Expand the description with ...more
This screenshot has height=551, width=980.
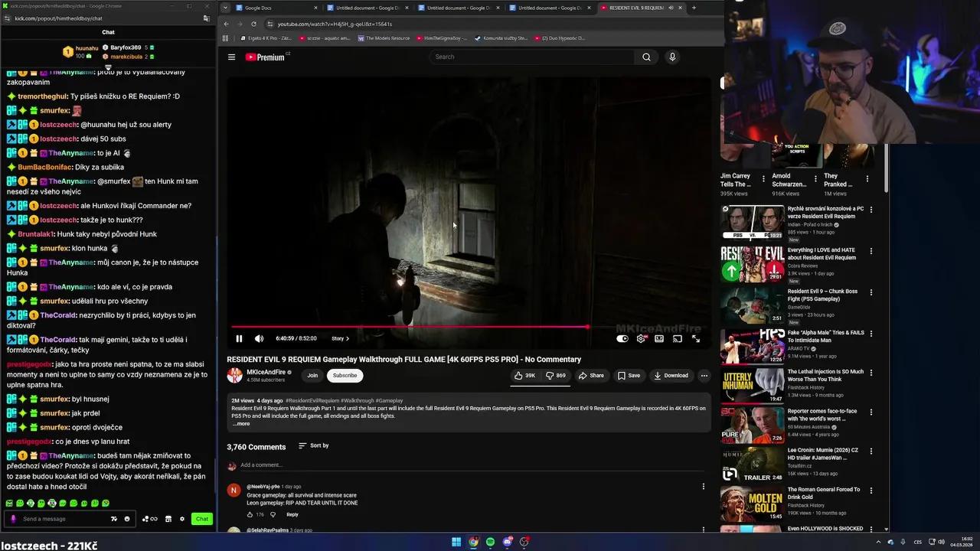241,423
